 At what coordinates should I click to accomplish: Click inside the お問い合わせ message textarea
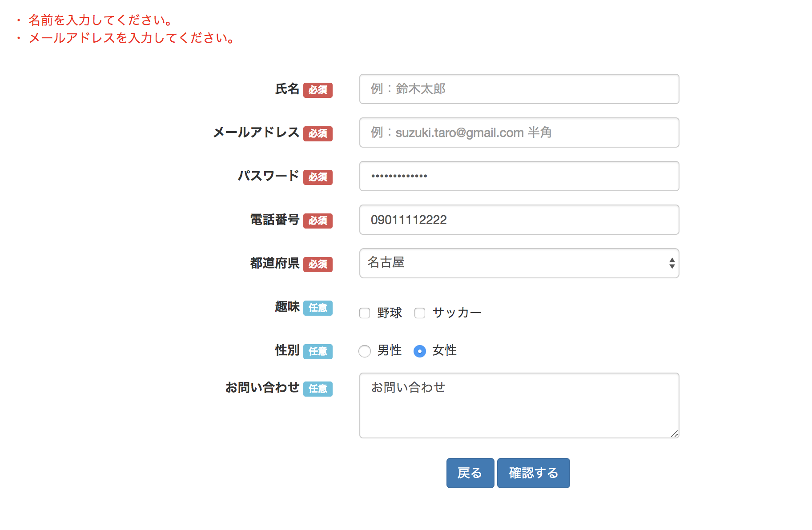pos(519,405)
